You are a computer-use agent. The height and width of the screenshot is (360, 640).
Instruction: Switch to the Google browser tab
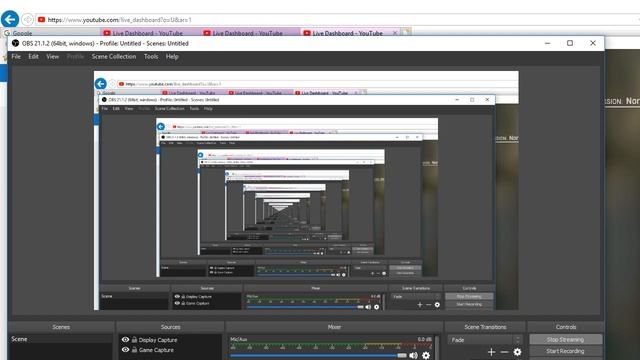(x=51, y=33)
